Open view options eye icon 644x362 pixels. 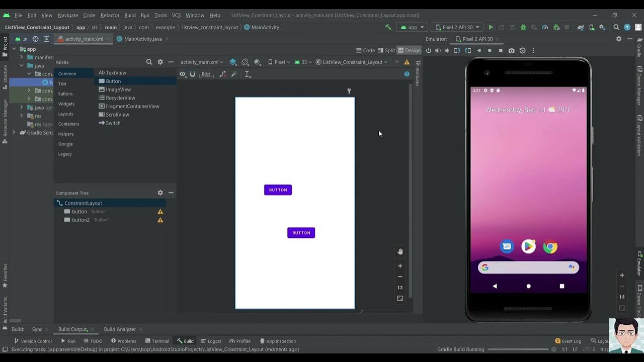point(183,74)
